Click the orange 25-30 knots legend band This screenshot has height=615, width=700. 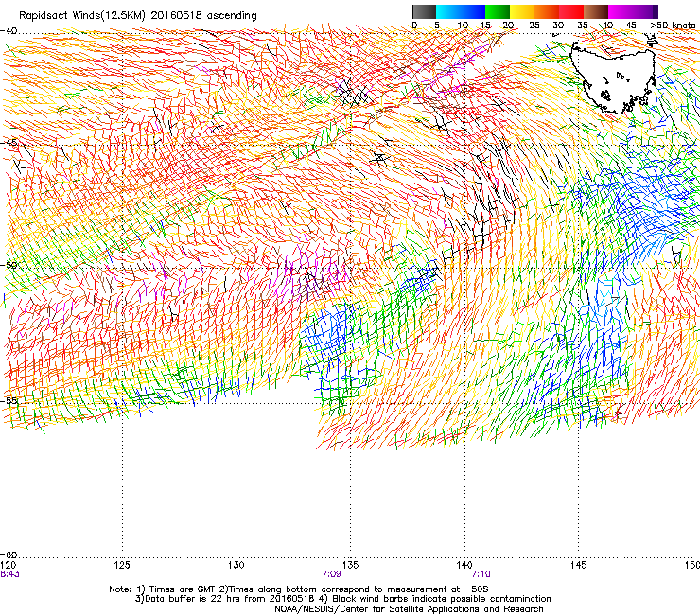[x=547, y=11]
